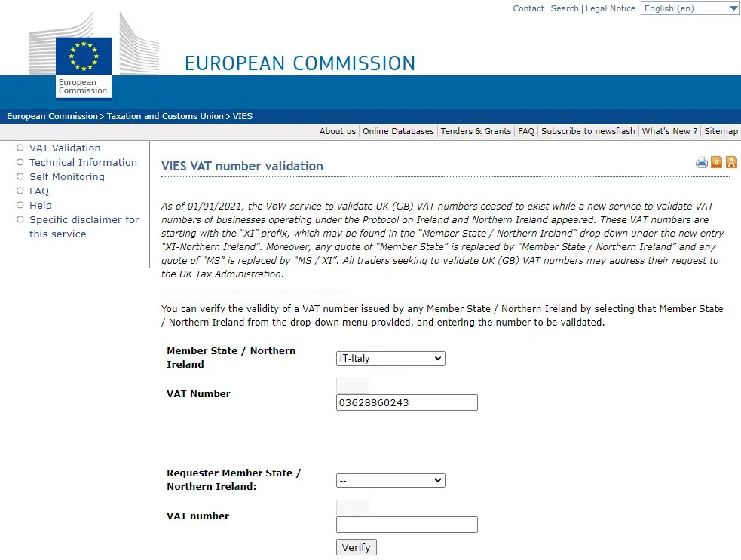This screenshot has width=741, height=560.
Task: Open Specific disclaimer for this service
Action: [x=84, y=227]
